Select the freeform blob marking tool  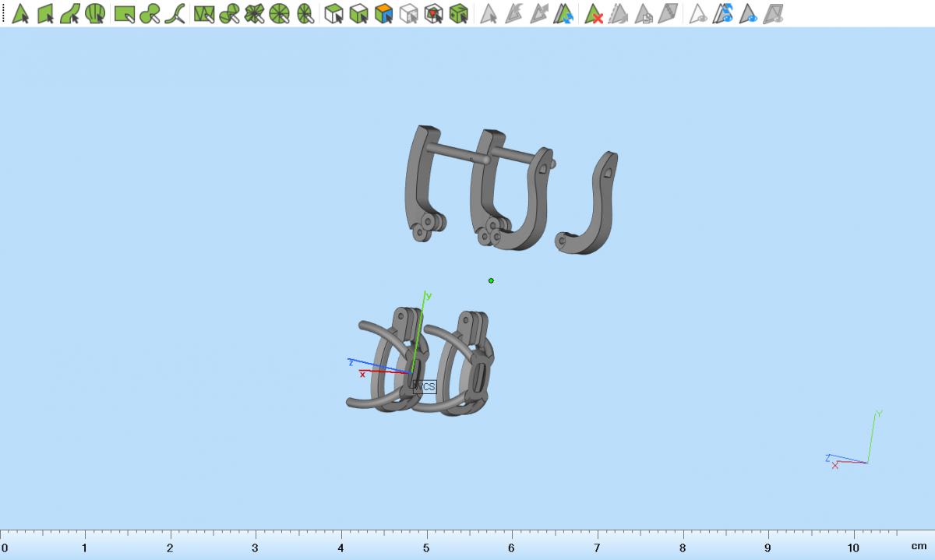click(150, 13)
